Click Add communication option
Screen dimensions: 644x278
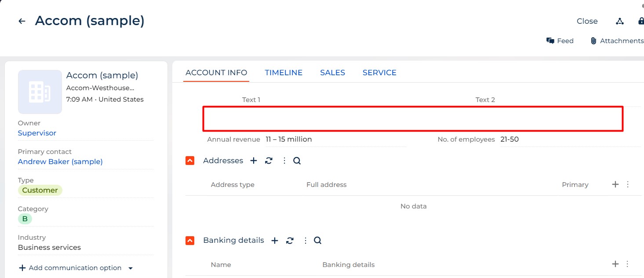[x=70, y=268]
